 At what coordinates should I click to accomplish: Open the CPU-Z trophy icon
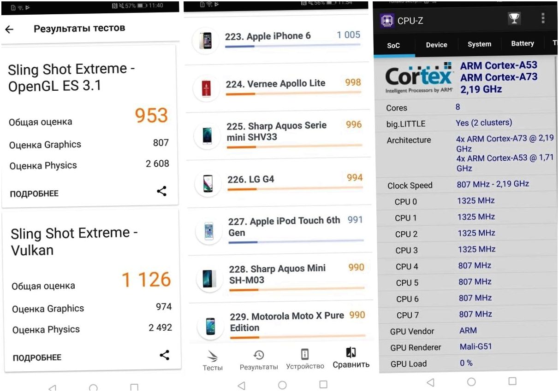[x=514, y=19]
